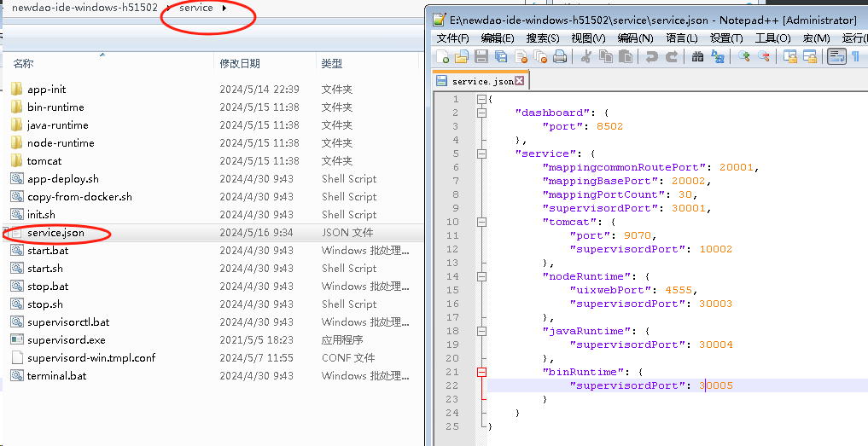Click newdao-ide-windows-h51502 in the address breadcrumb
Screen dimensions: 868x446
pyautogui.click(x=84, y=8)
